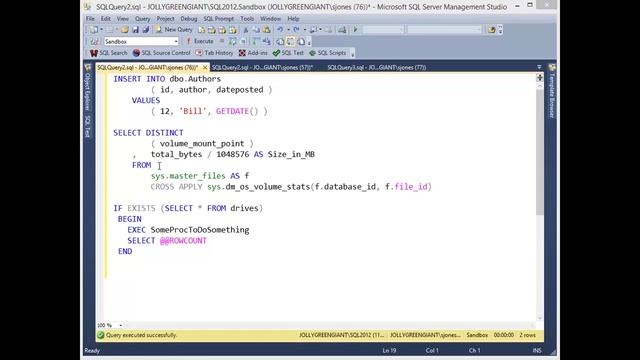The height and width of the screenshot is (360, 640).
Task: Open SQL Scripts
Action: click(328, 53)
